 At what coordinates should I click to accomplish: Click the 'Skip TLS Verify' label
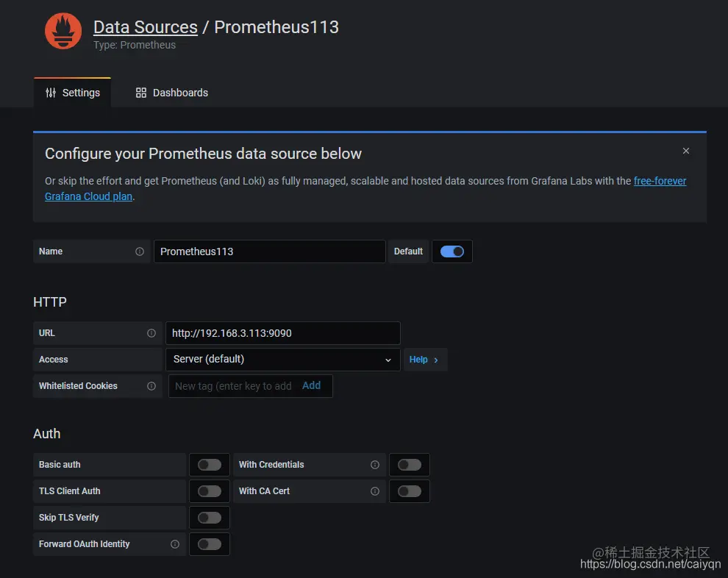click(68, 518)
